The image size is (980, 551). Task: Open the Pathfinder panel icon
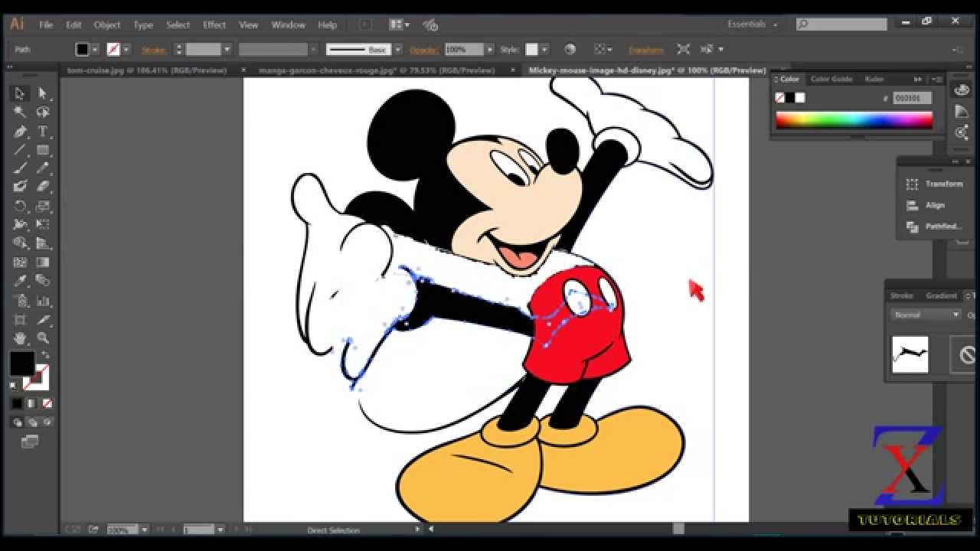point(913,227)
